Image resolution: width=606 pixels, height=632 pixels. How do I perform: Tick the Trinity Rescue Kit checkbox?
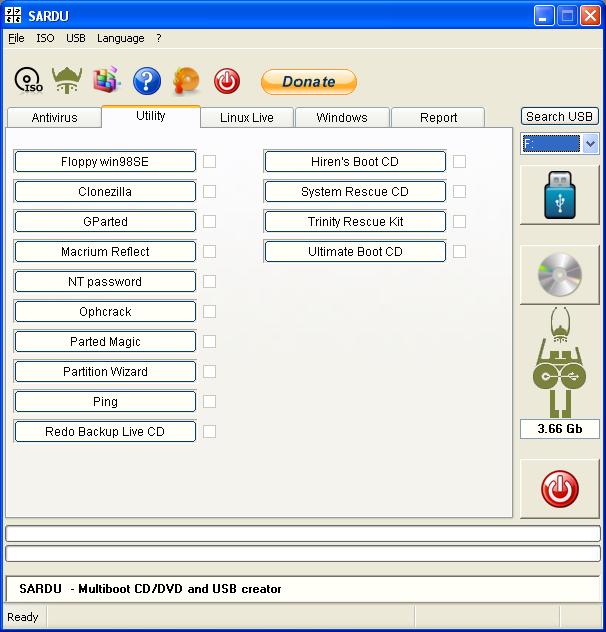coord(459,221)
